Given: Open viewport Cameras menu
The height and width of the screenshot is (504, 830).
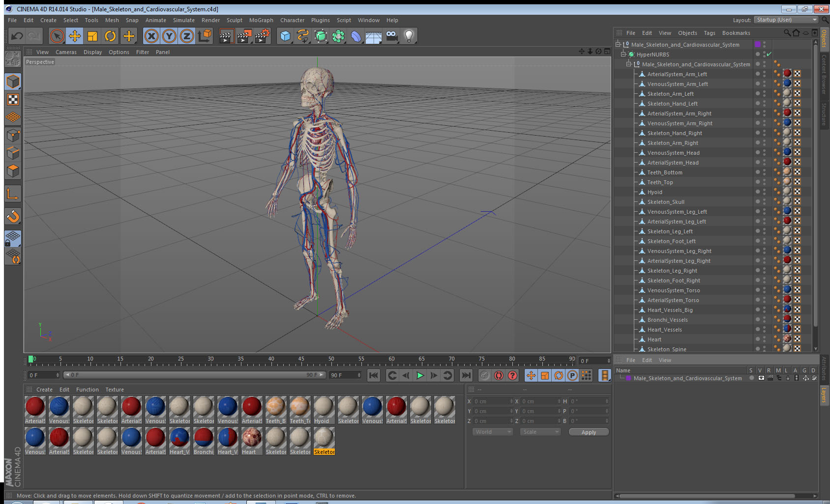Looking at the screenshot, I should click(x=66, y=52).
